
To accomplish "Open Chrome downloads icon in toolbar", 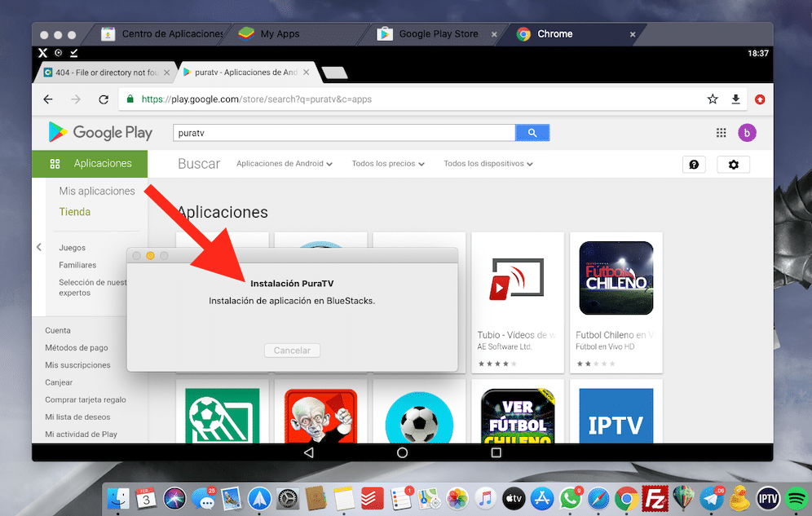I will click(x=735, y=99).
